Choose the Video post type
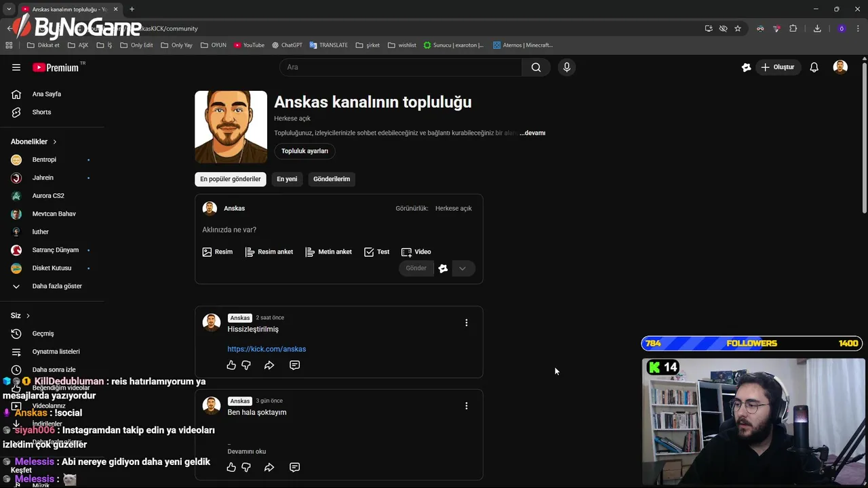Image resolution: width=868 pixels, height=488 pixels. point(416,251)
